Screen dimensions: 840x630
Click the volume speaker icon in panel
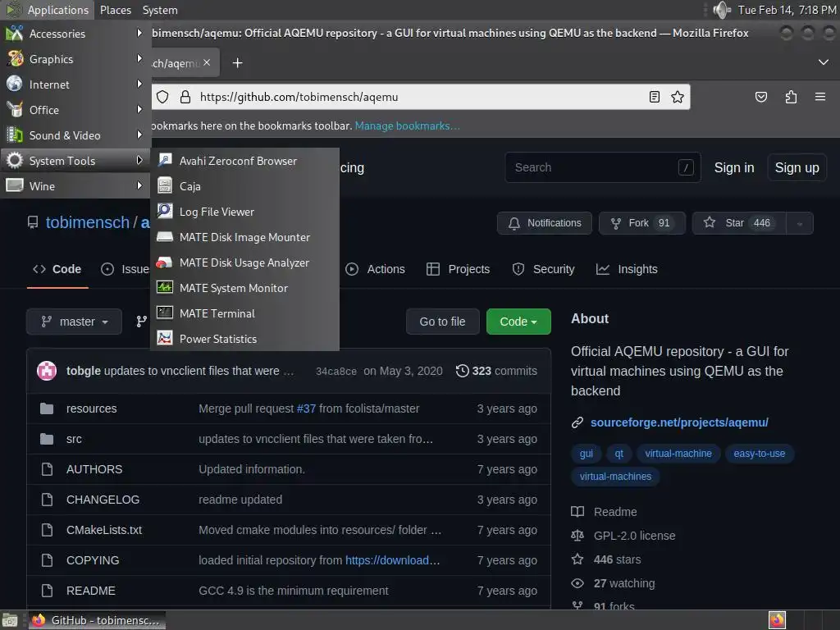pos(722,10)
